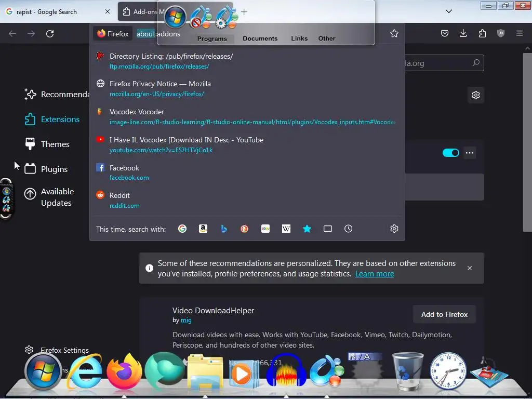Open a new tab with the plus button

pos(244,12)
